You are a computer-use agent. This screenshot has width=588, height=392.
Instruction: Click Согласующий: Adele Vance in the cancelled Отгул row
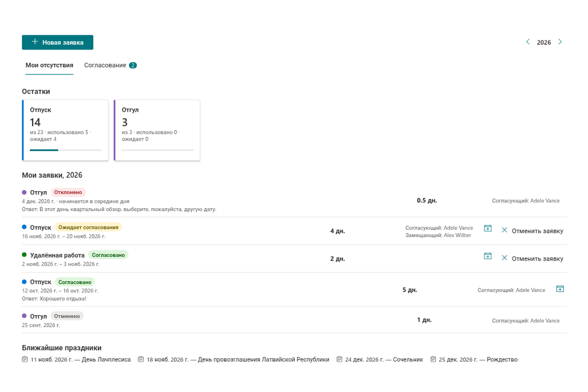click(x=526, y=321)
